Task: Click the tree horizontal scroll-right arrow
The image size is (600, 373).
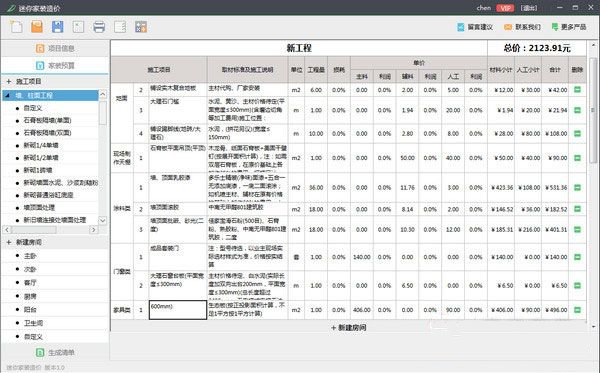Action: [x=94, y=230]
